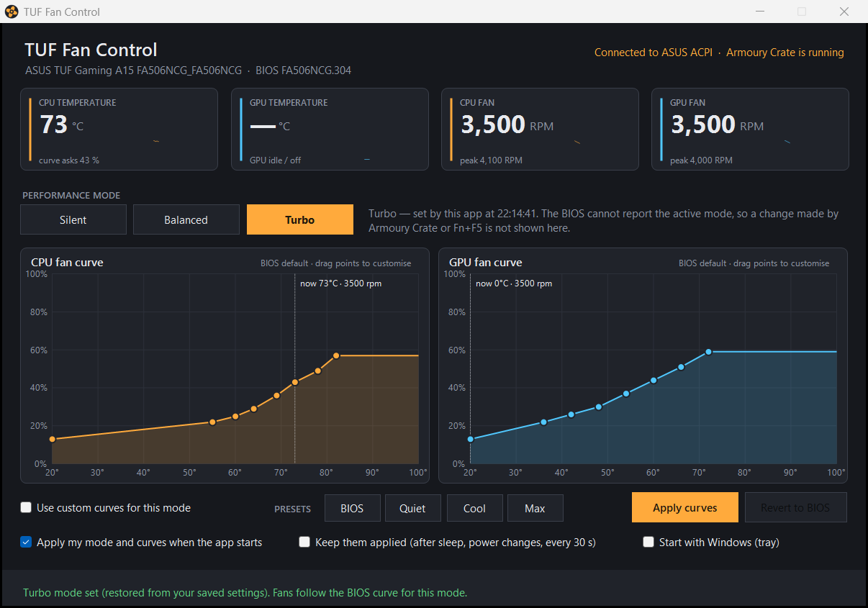Click the CPU FAN 3,500 RPM card

540,129
